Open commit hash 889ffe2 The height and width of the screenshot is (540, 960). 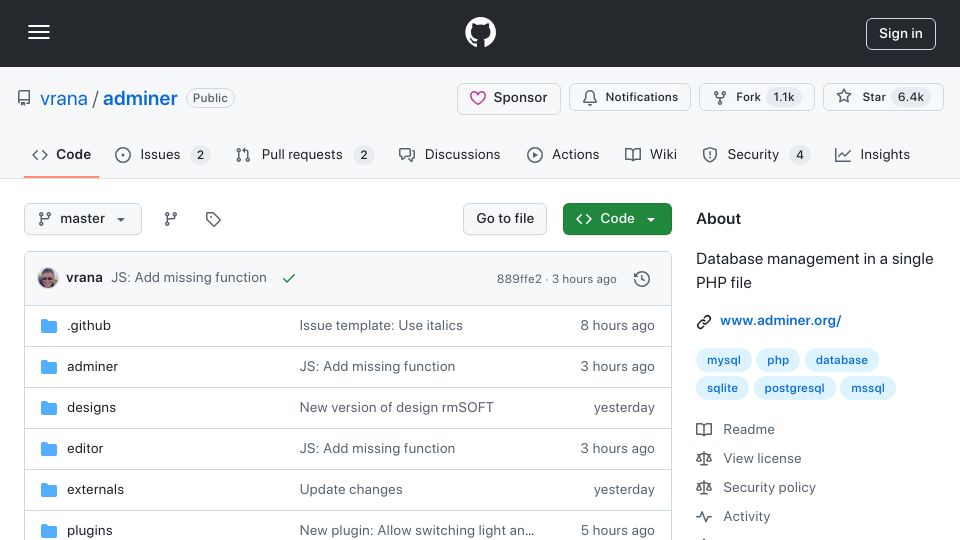(519, 279)
